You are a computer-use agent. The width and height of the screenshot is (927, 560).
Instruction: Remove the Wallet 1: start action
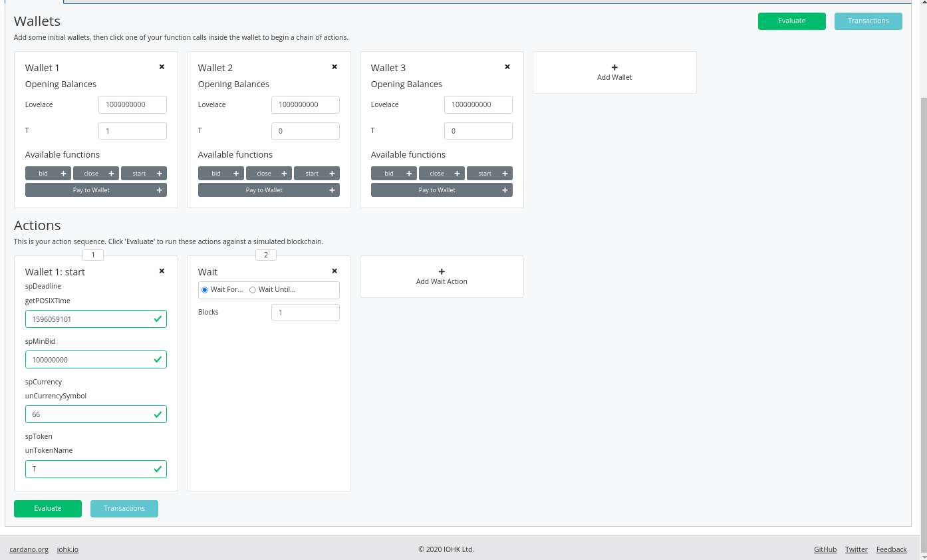click(x=162, y=271)
